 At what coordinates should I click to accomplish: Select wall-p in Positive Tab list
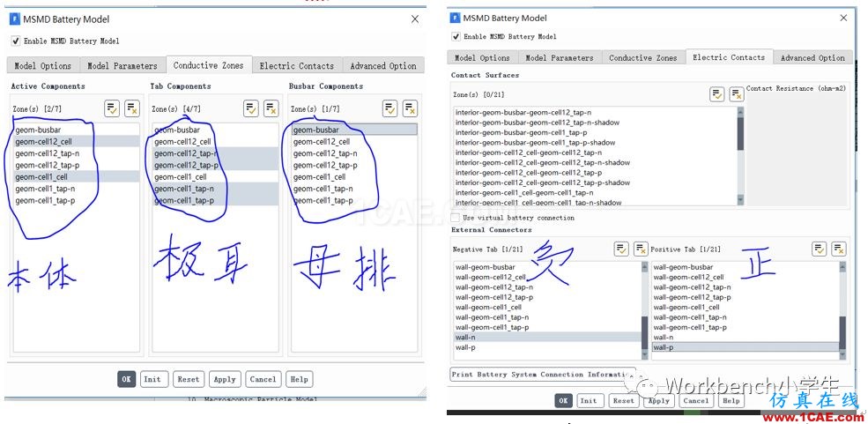746,347
